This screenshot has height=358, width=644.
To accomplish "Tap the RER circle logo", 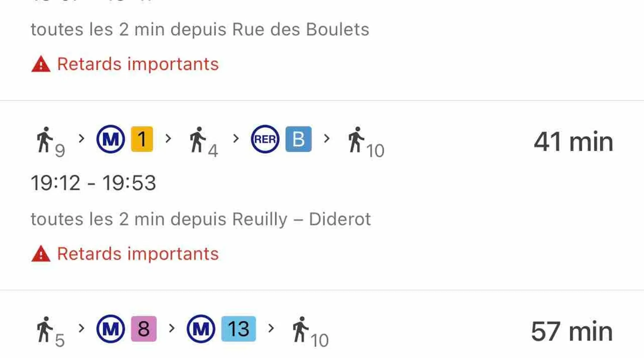I will (x=265, y=139).
